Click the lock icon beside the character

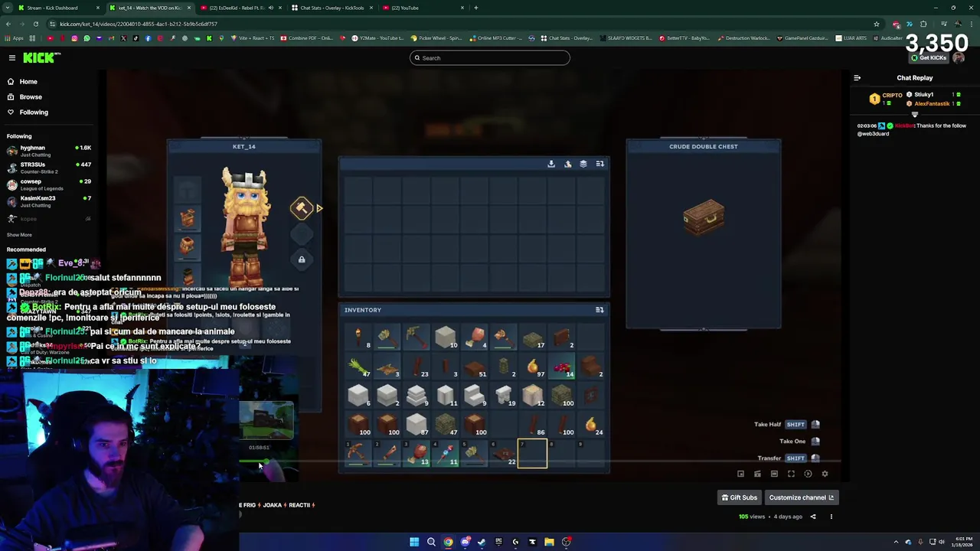point(302,259)
